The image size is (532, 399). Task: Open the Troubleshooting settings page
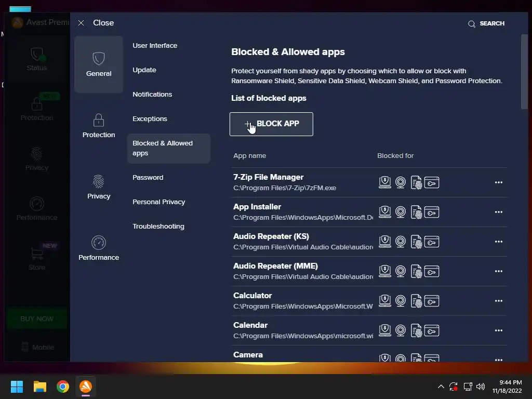pos(158,227)
